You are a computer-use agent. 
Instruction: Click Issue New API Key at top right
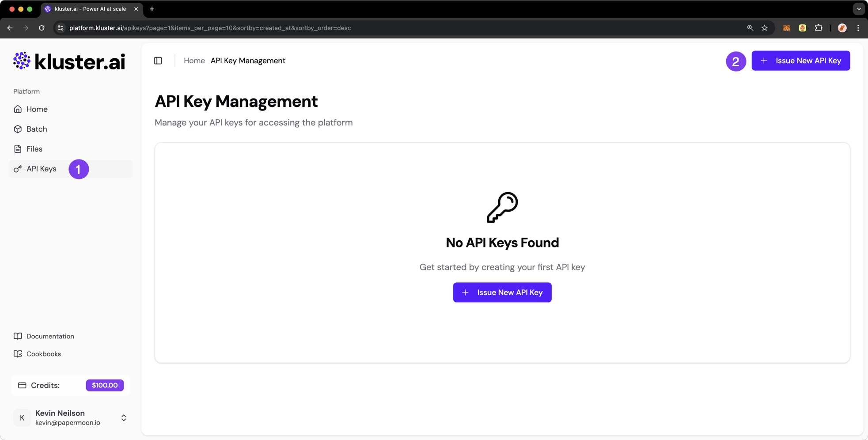(x=801, y=61)
